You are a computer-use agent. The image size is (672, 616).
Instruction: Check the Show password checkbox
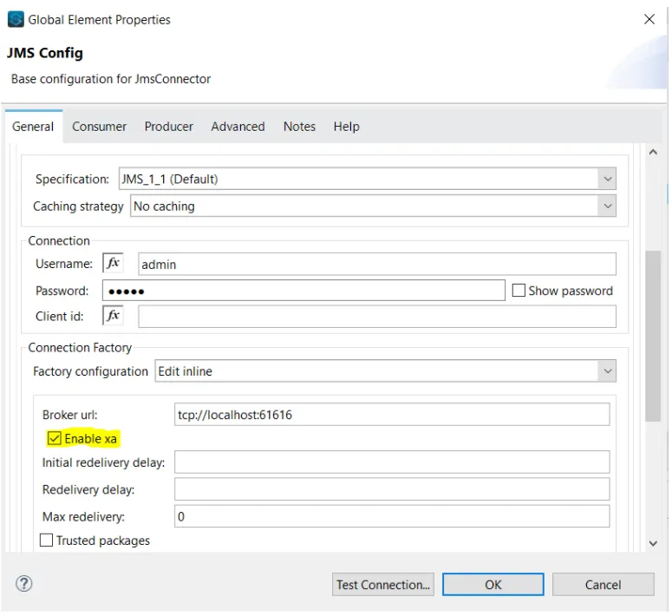click(x=519, y=291)
